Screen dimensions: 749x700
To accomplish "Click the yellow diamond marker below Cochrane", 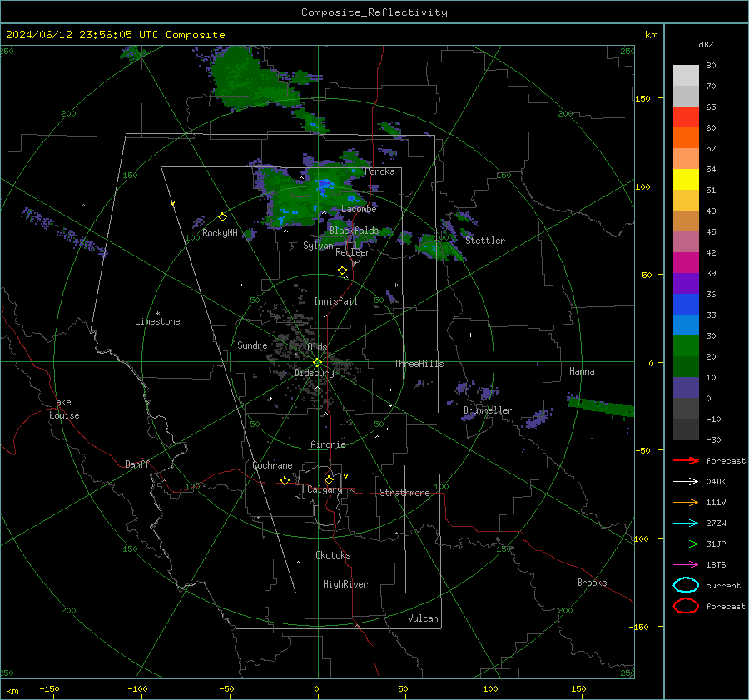I will pyautogui.click(x=285, y=480).
